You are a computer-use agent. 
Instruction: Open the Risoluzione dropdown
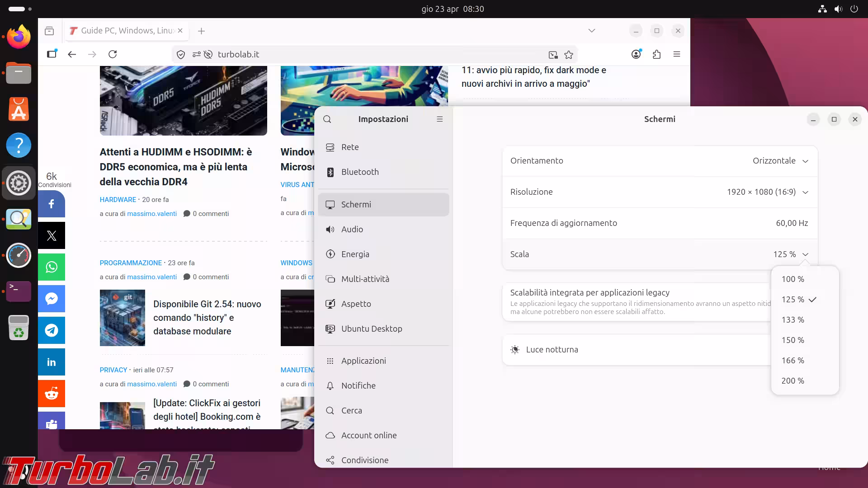(x=767, y=192)
